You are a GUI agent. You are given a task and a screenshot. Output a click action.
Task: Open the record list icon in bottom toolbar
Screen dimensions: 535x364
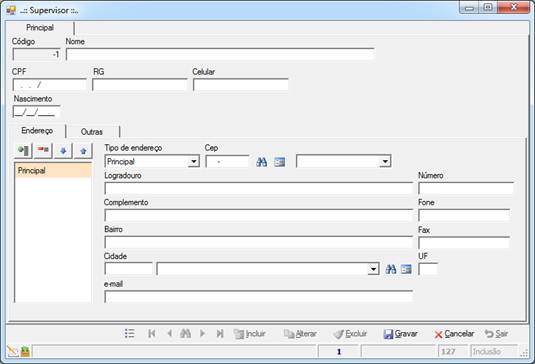pos(130,333)
